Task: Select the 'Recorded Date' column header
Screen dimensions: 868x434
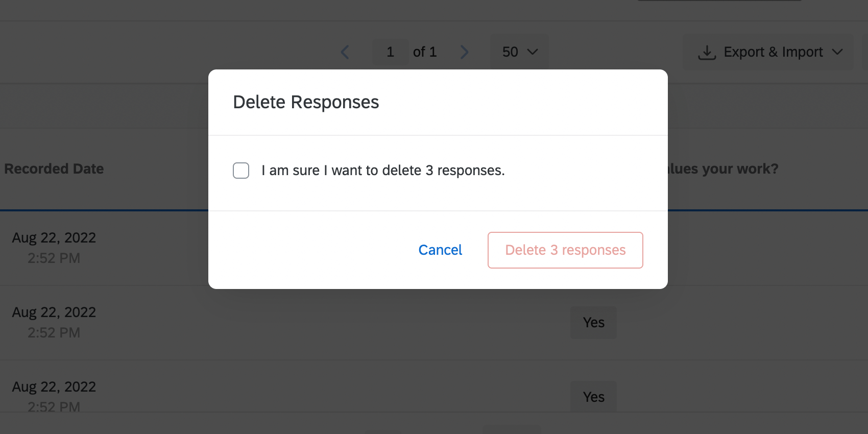Action: coord(54,168)
